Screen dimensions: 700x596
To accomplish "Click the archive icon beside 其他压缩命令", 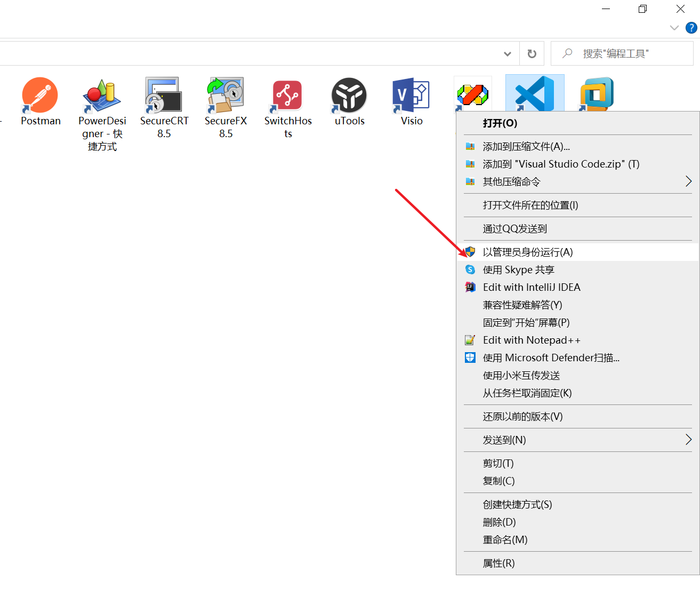I will click(x=470, y=181).
